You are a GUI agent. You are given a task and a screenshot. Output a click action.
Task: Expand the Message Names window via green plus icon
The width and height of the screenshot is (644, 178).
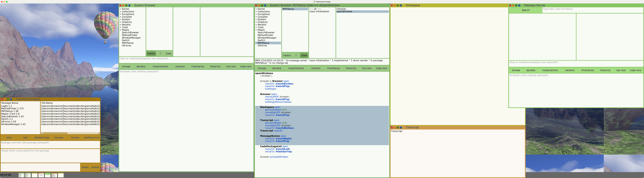(x=516, y=5)
